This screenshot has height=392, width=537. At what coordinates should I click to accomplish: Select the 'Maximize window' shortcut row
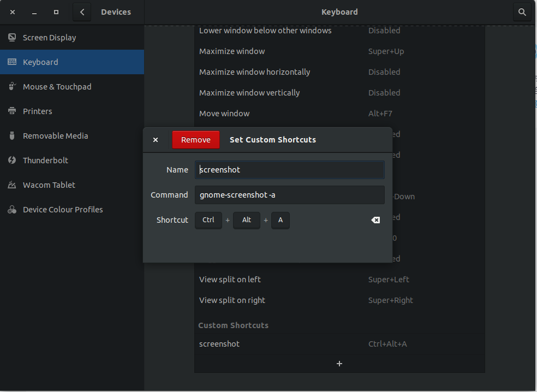tap(339, 51)
